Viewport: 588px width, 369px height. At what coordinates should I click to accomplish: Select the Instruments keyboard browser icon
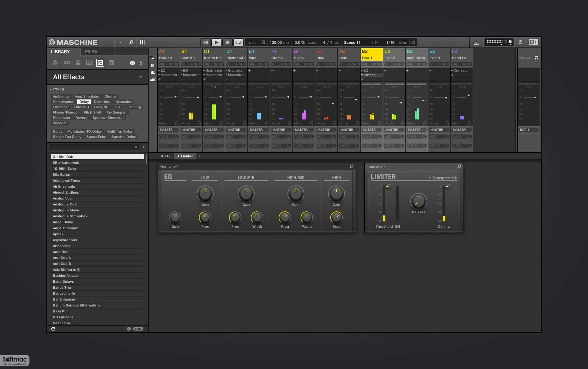pos(89,63)
